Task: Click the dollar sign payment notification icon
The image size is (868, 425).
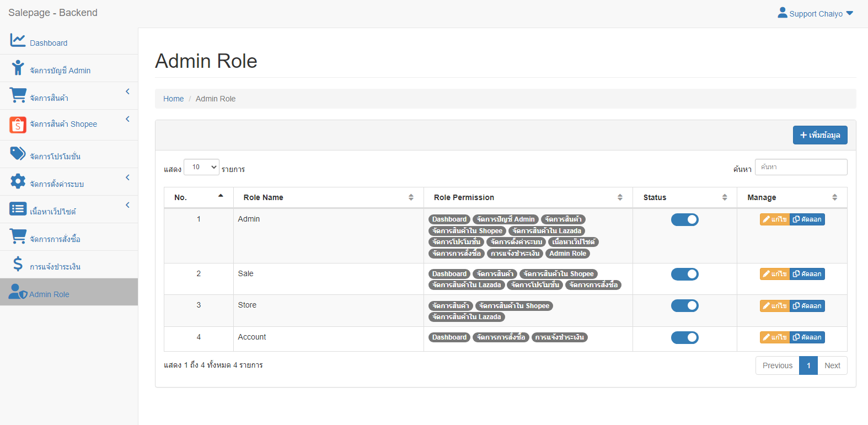Action: (x=18, y=264)
